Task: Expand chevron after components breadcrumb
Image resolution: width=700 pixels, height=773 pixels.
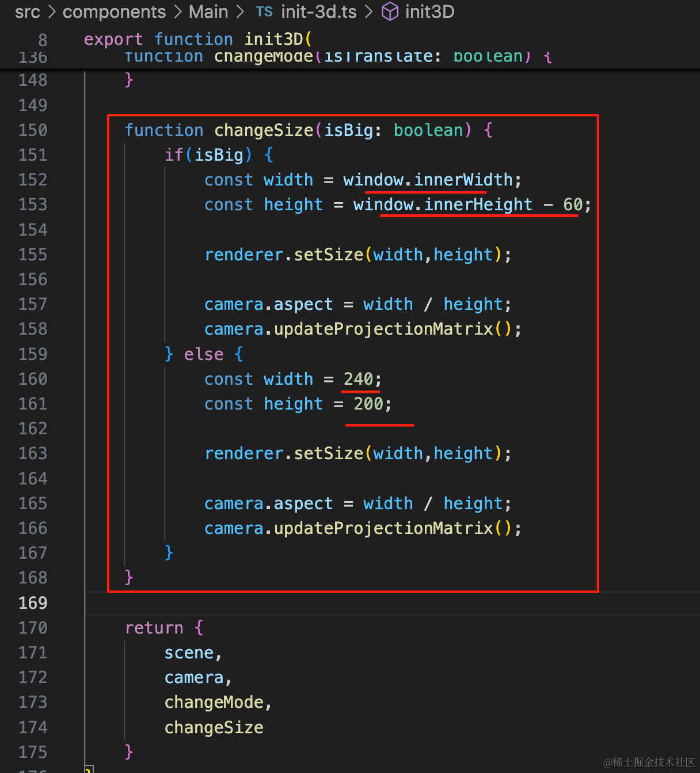Action: 177,12
